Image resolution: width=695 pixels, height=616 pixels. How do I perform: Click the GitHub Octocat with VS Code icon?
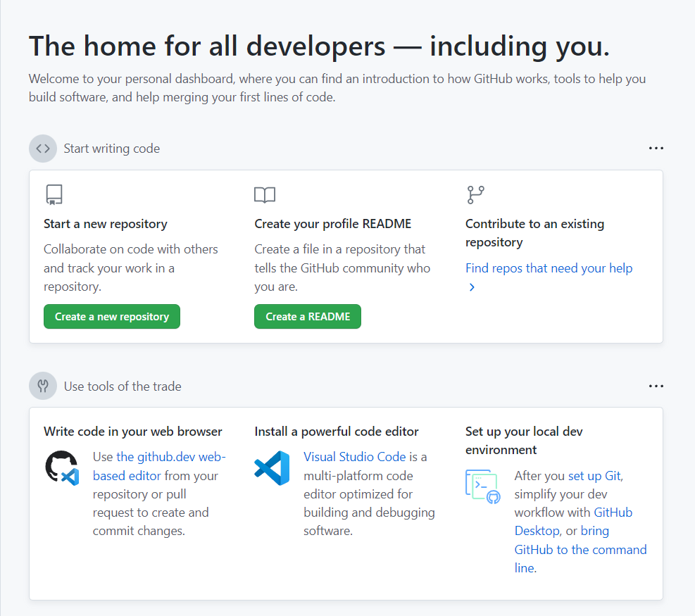point(61,468)
